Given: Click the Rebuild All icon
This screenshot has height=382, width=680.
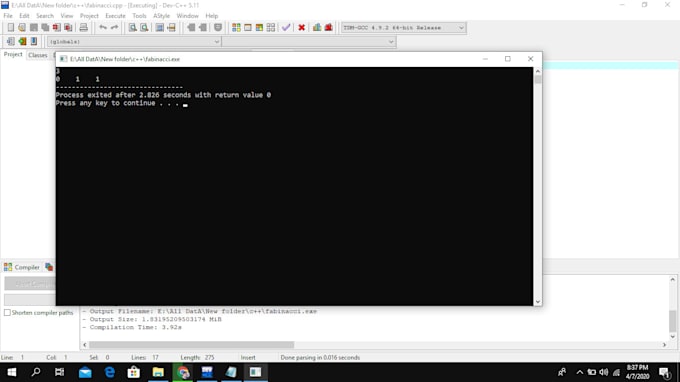Looking at the screenshot, I should click(x=271, y=27).
